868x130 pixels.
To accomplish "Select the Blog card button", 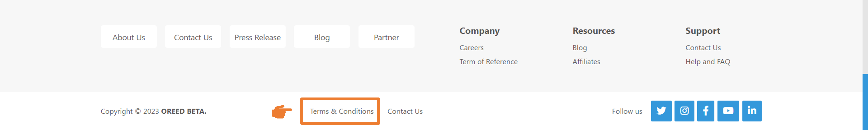I will coord(322,37).
